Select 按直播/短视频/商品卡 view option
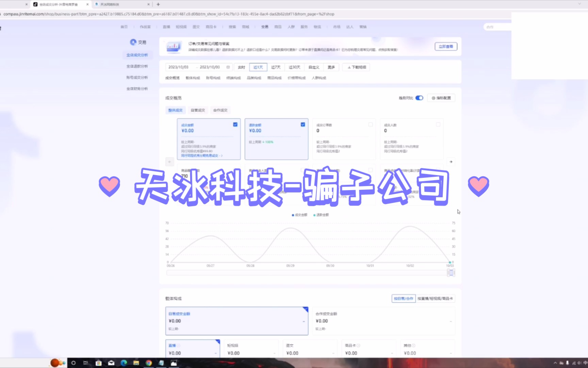 point(435,298)
